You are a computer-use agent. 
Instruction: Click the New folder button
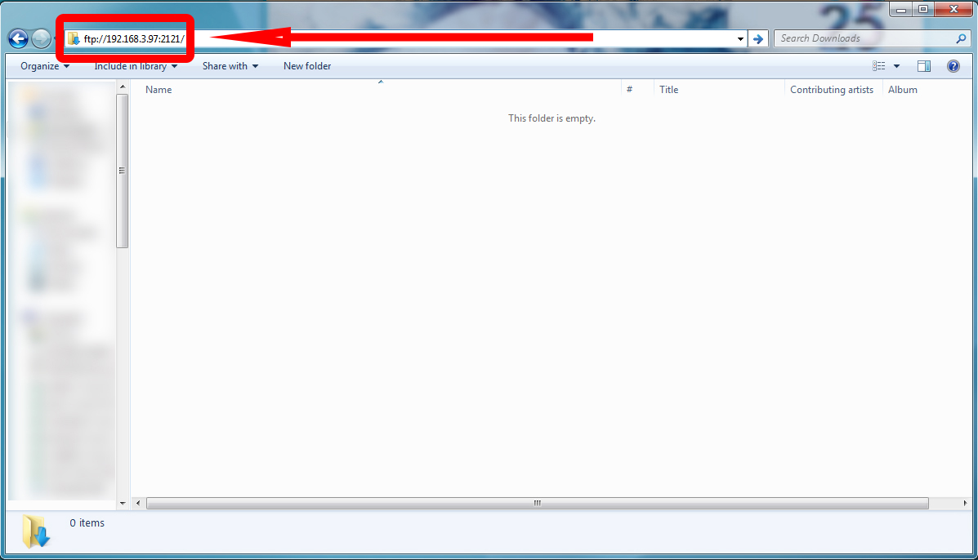(307, 66)
